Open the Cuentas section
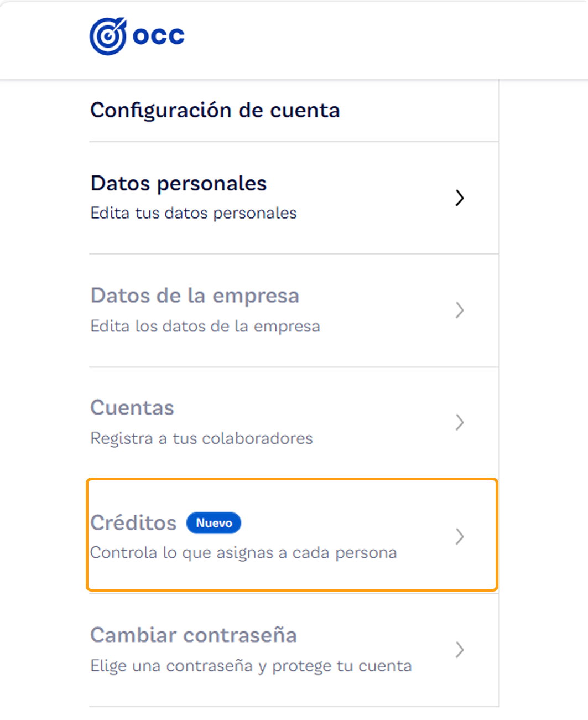The height and width of the screenshot is (720, 588). pos(132,408)
